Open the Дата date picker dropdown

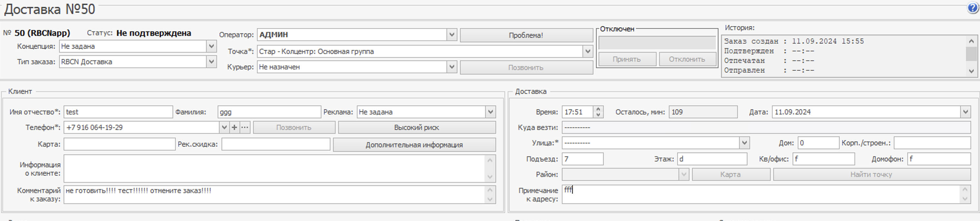click(965, 112)
